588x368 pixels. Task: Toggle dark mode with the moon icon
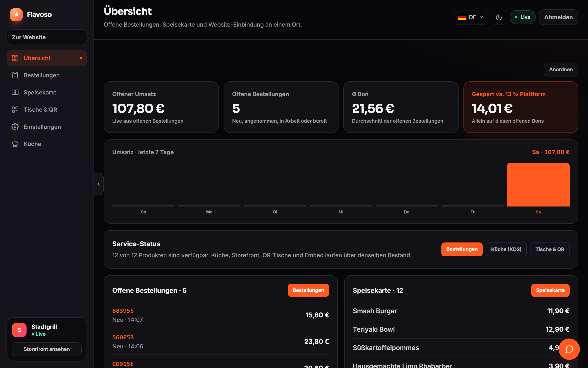(499, 17)
